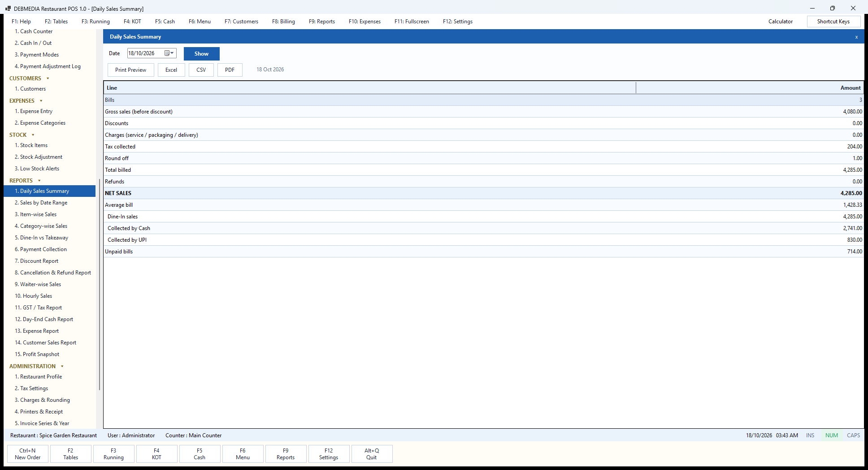This screenshot has width=868, height=470.
Task: Export the summary as CSV
Action: tap(201, 70)
